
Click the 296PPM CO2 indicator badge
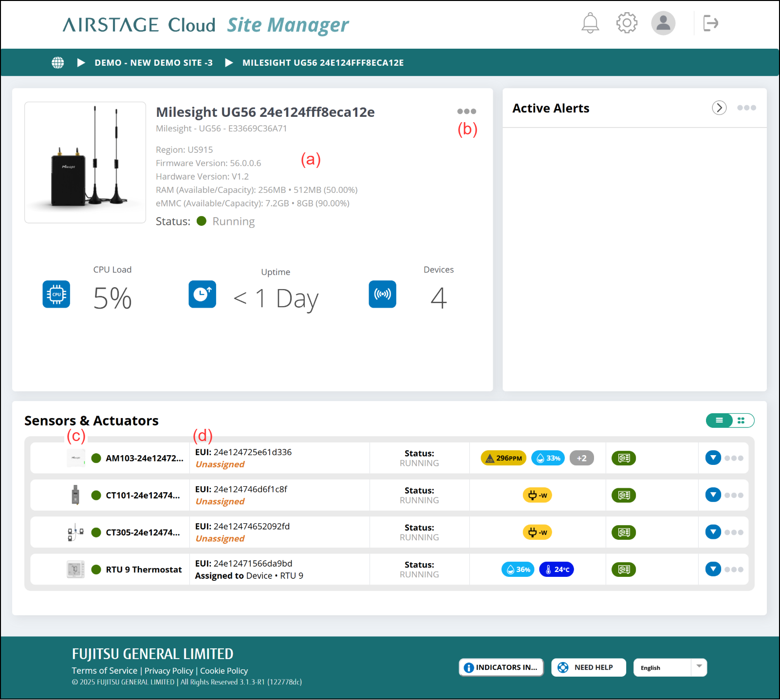(503, 458)
